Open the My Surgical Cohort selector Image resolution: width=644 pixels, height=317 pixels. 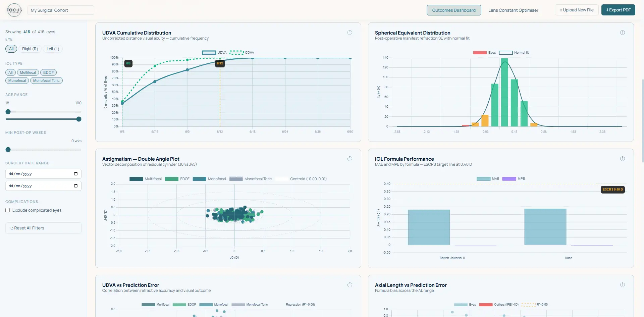click(60, 10)
